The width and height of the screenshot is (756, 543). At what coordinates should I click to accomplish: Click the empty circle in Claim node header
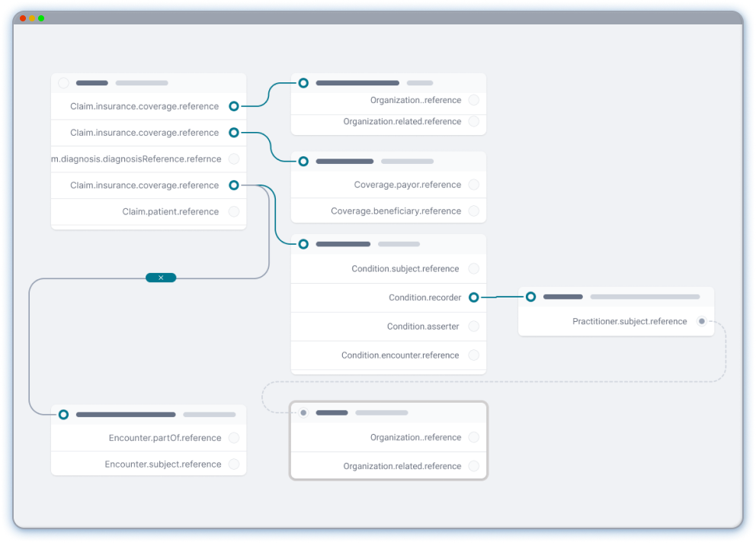click(64, 83)
